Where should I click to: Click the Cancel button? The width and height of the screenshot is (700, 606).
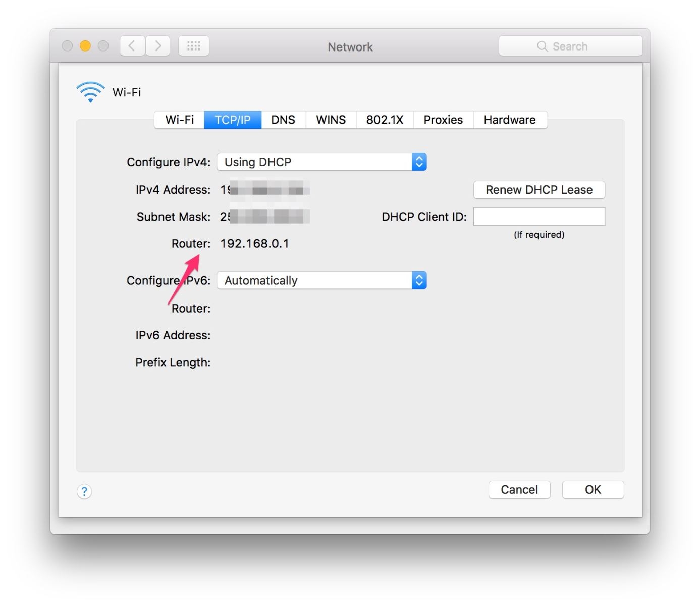tap(519, 490)
